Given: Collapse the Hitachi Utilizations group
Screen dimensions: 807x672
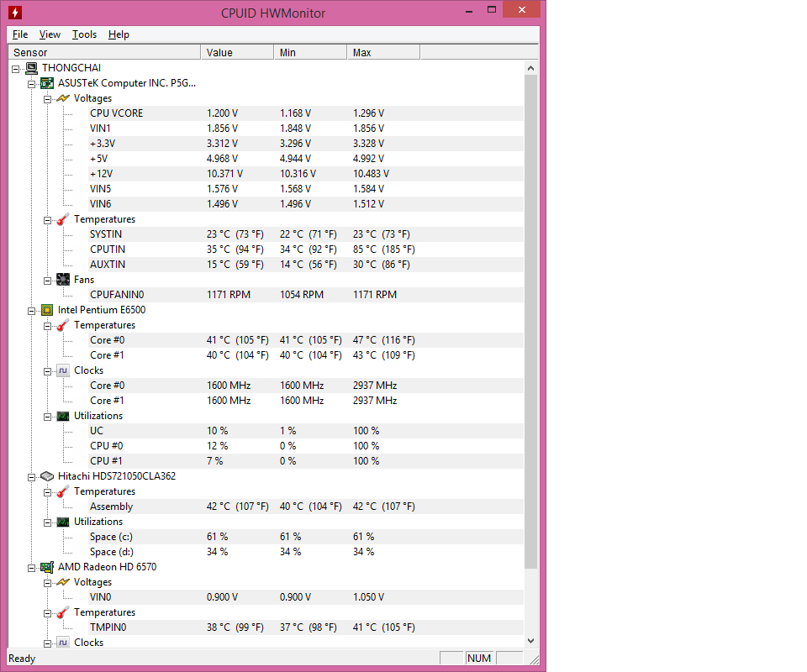Looking at the screenshot, I should click(47, 522).
